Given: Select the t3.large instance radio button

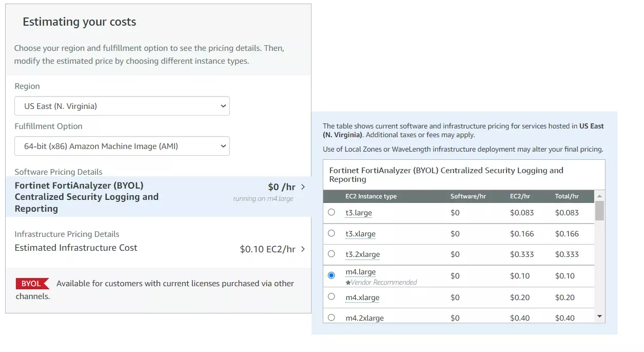Looking at the screenshot, I should click(331, 212).
